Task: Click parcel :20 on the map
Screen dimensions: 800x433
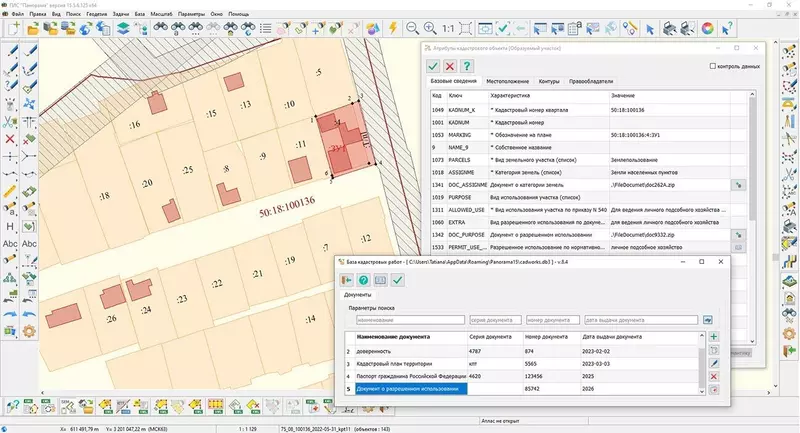Action: 147,184
